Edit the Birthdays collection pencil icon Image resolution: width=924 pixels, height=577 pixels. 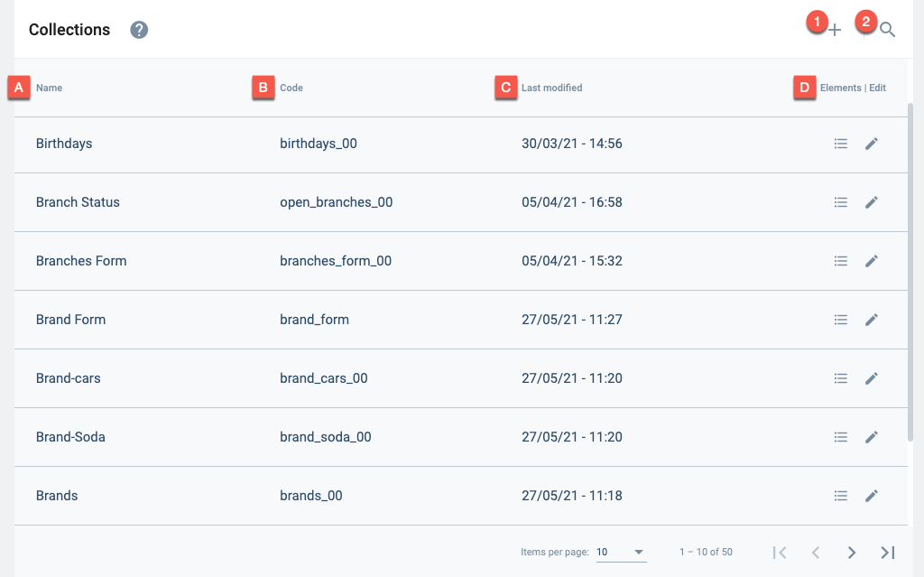click(x=872, y=144)
